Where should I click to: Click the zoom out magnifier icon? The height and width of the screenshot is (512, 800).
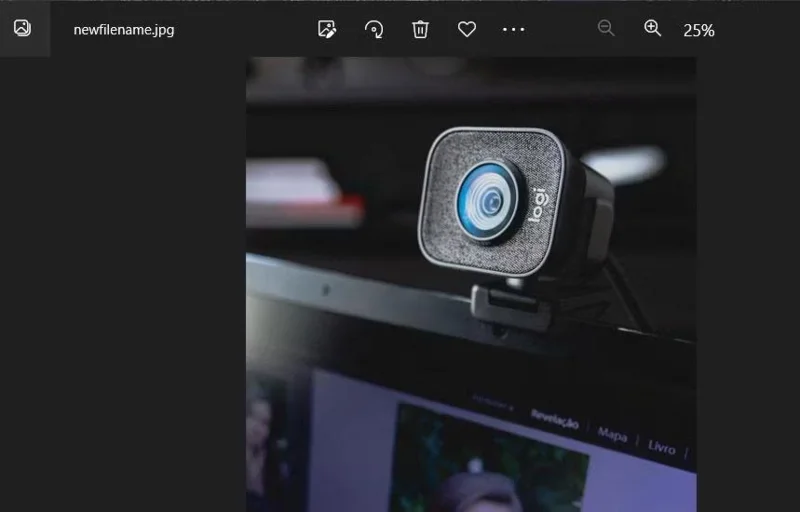606,28
